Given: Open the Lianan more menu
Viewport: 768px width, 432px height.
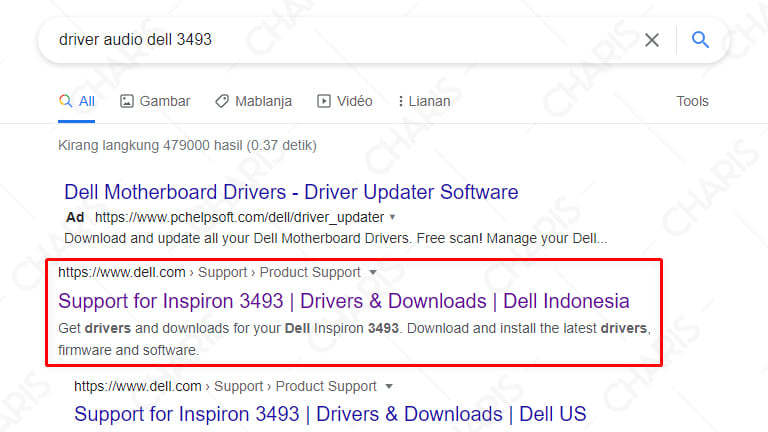Looking at the screenshot, I should [424, 101].
